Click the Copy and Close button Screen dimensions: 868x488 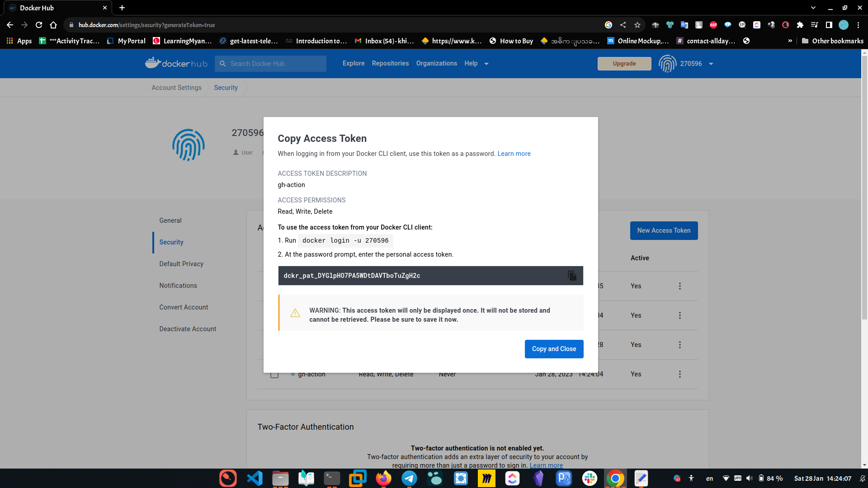(x=554, y=349)
